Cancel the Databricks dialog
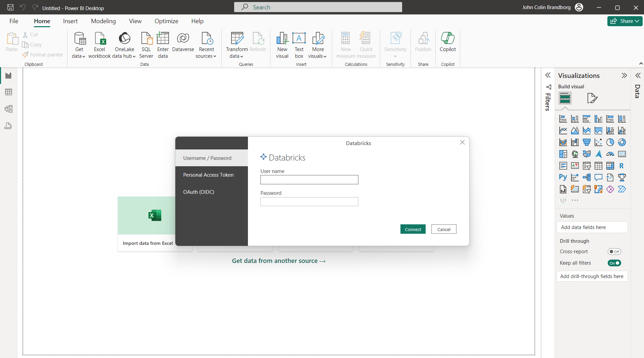The width and height of the screenshot is (644, 358). (x=443, y=229)
